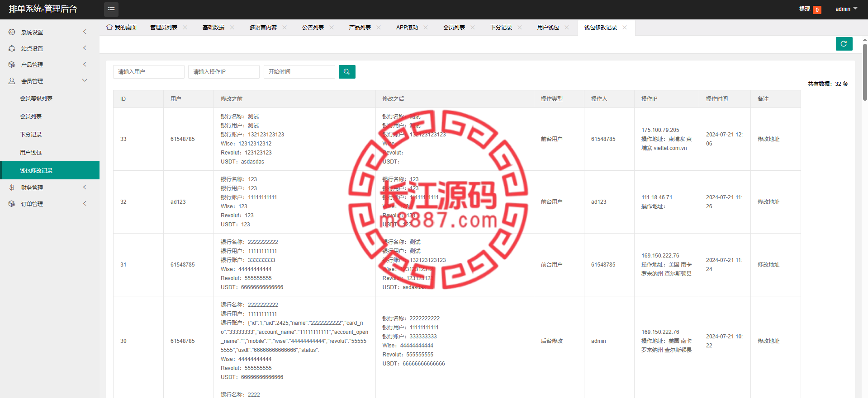Click the green search magnifier button
The width and height of the screenshot is (868, 398).
coord(347,72)
